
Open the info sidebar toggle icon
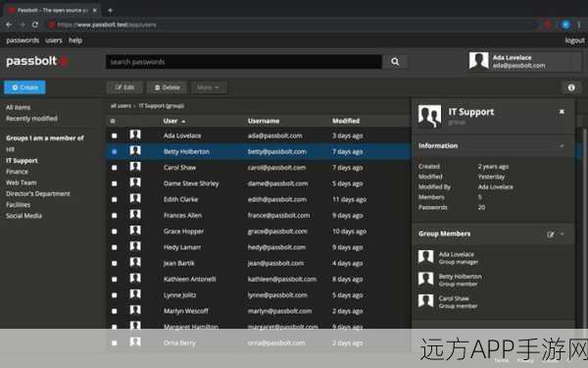[571, 87]
